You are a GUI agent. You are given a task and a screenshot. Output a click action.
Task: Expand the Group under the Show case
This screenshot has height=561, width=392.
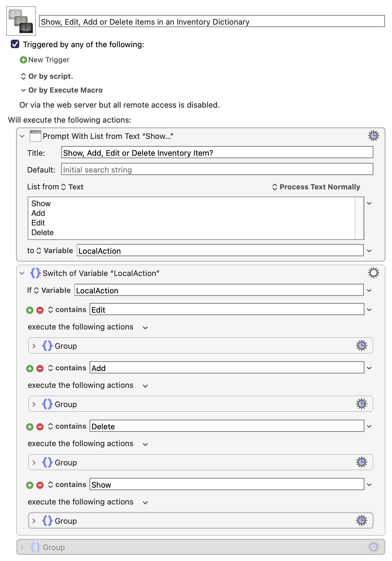coord(34,521)
